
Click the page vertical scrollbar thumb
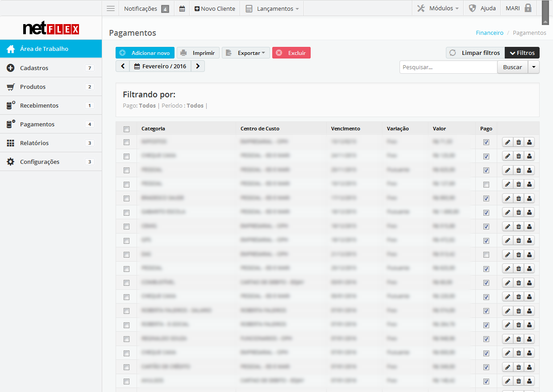click(x=545, y=12)
